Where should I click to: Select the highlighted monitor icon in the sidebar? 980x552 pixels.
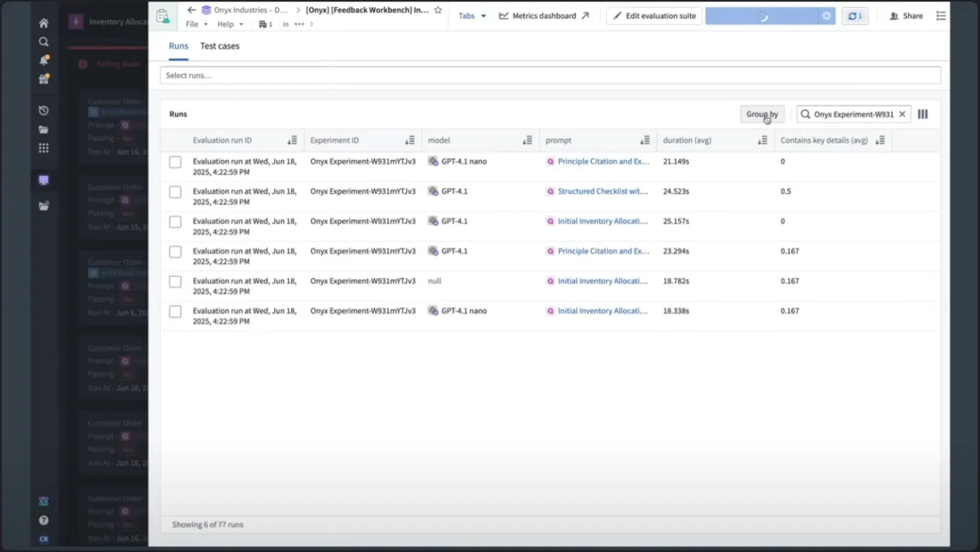click(x=43, y=179)
